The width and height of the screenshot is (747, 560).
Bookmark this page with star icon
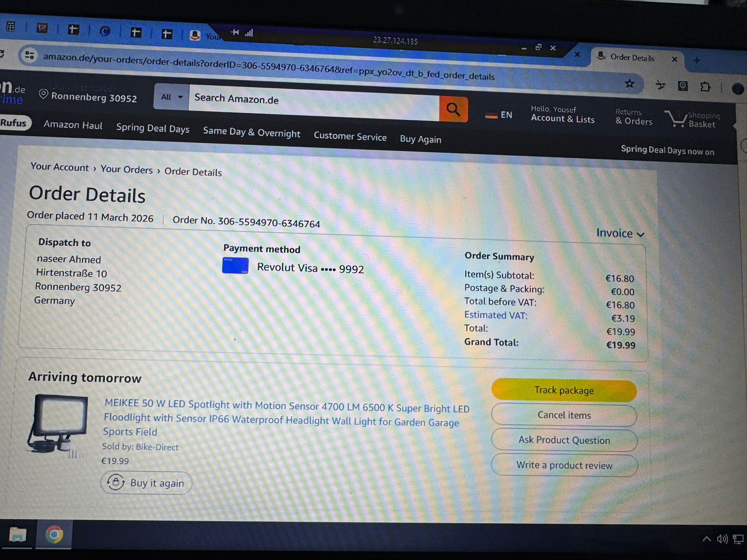tap(630, 84)
